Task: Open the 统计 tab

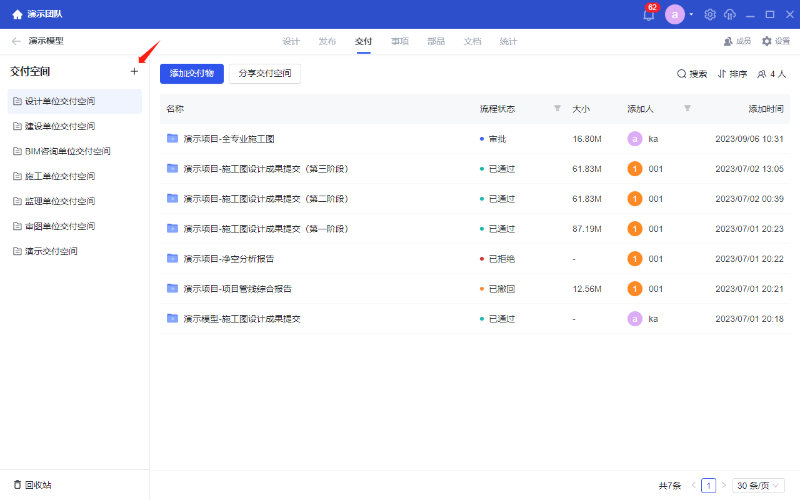Action: [508, 41]
